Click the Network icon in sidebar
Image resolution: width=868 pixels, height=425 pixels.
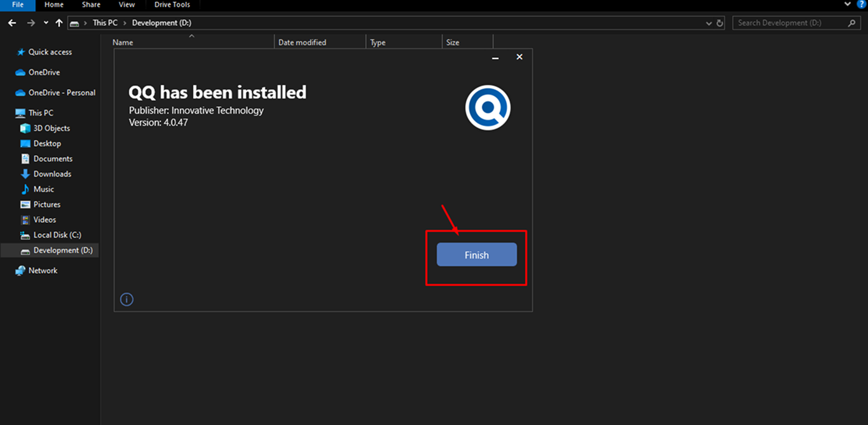20,271
